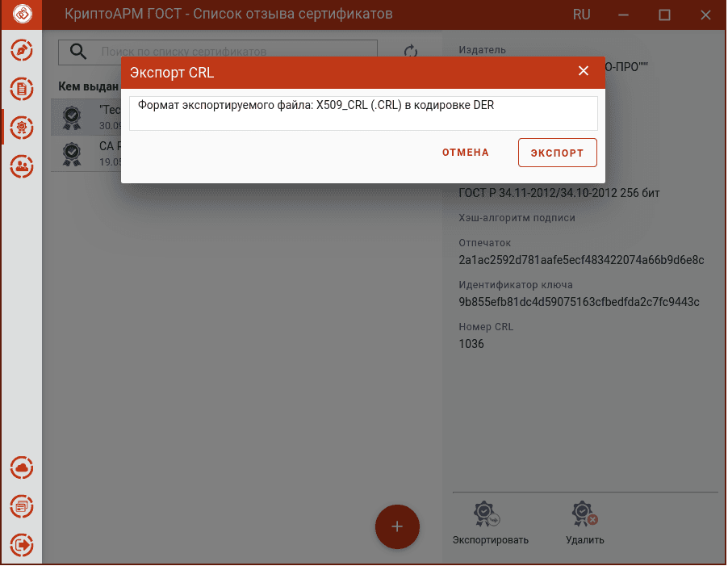Focus the certificate list search field
728x566 pixels.
pos(217,52)
